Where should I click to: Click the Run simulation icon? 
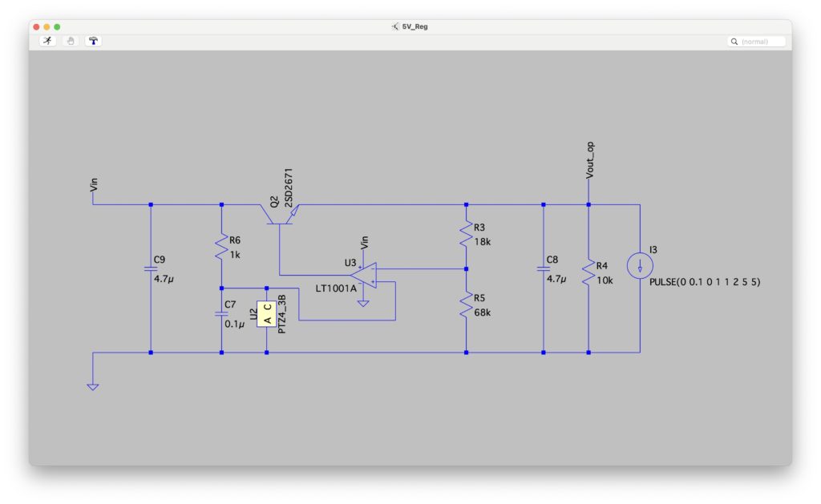coord(48,41)
